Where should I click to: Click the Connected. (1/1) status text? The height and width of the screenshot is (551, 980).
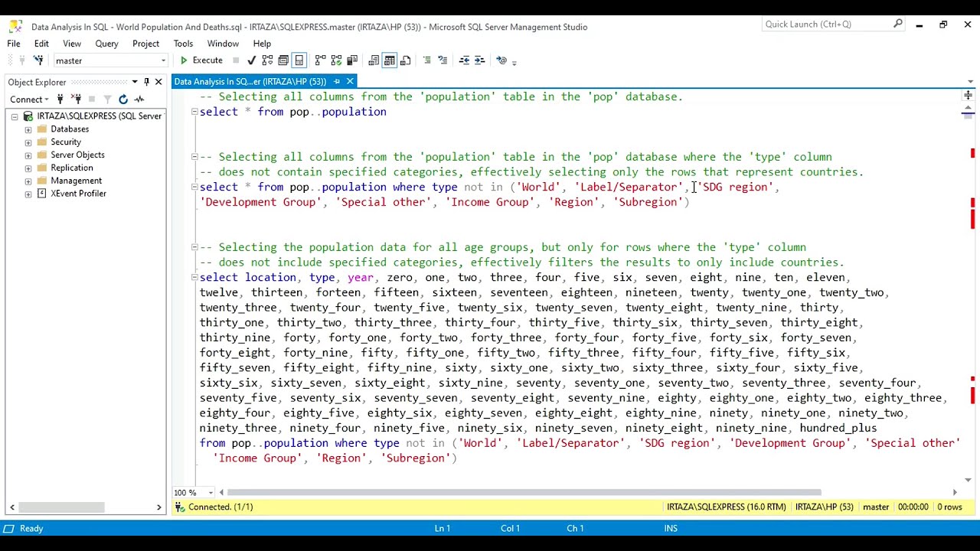coord(220,507)
